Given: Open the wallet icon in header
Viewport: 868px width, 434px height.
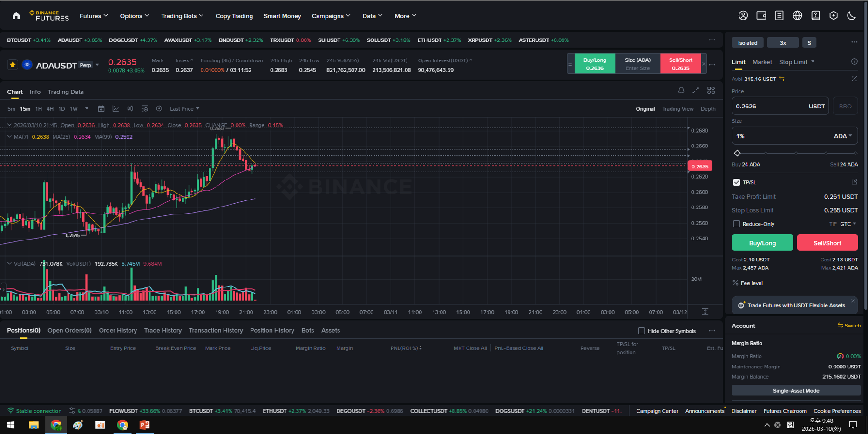Looking at the screenshot, I should click(x=761, y=15).
